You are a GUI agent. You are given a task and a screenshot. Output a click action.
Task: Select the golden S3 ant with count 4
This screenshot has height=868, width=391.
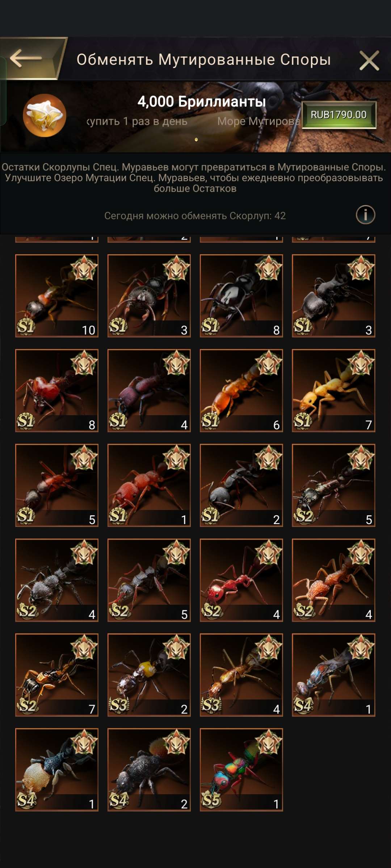pyautogui.click(x=241, y=675)
